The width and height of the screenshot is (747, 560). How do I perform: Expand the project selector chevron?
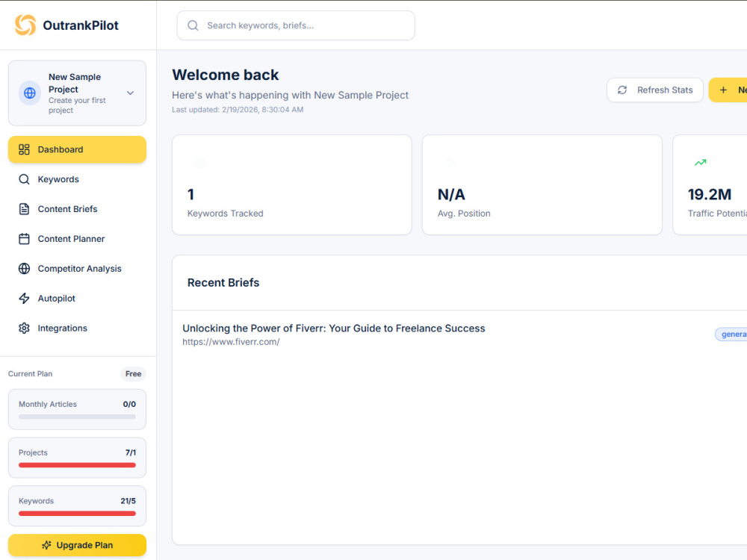(x=130, y=93)
